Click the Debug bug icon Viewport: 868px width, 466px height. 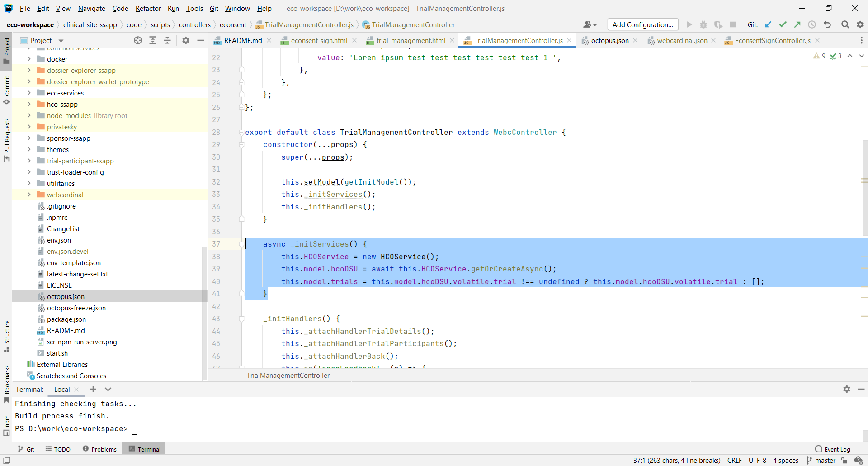703,24
